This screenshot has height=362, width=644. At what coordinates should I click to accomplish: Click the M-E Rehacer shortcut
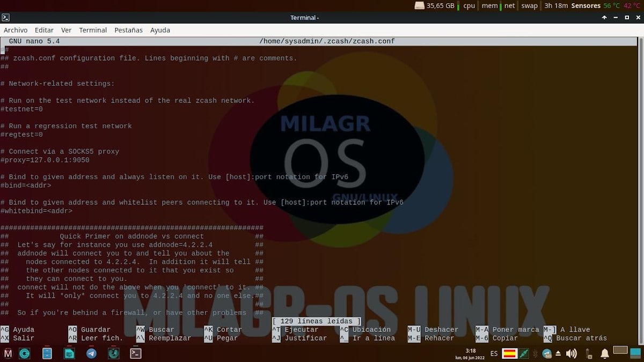431,338
